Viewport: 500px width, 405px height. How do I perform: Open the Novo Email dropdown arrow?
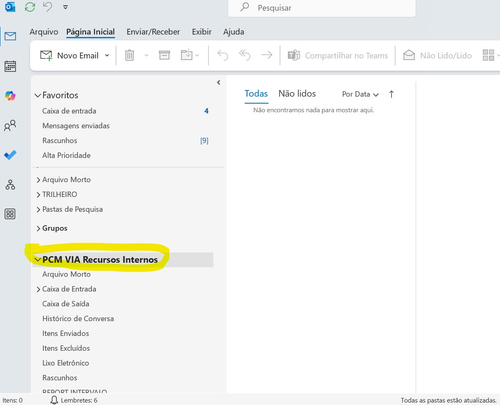107,55
